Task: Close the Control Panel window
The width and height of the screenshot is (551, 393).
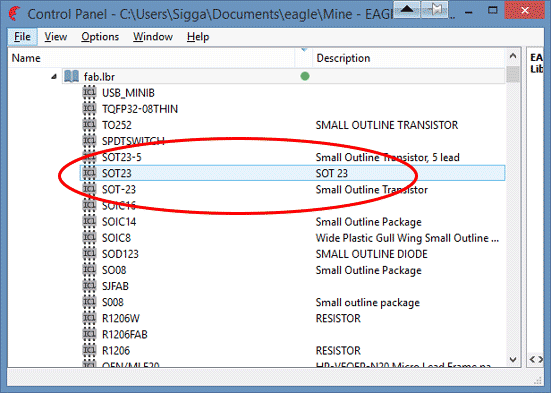Action: coord(525,11)
